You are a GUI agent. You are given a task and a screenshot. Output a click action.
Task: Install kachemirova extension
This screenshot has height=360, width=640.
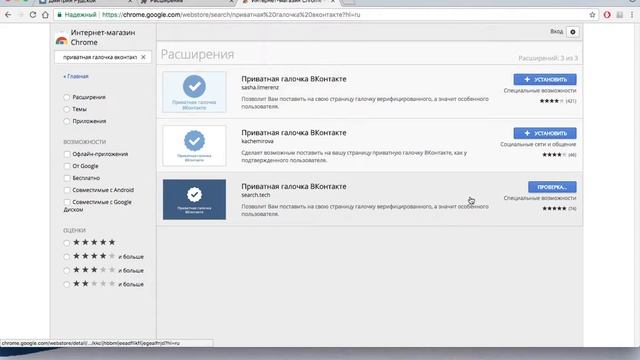coord(545,133)
